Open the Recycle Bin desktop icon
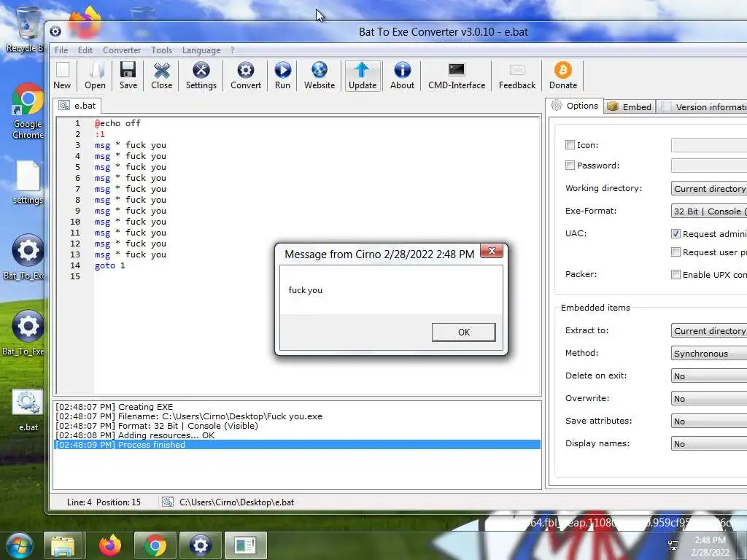747x560 pixels. (x=25, y=29)
